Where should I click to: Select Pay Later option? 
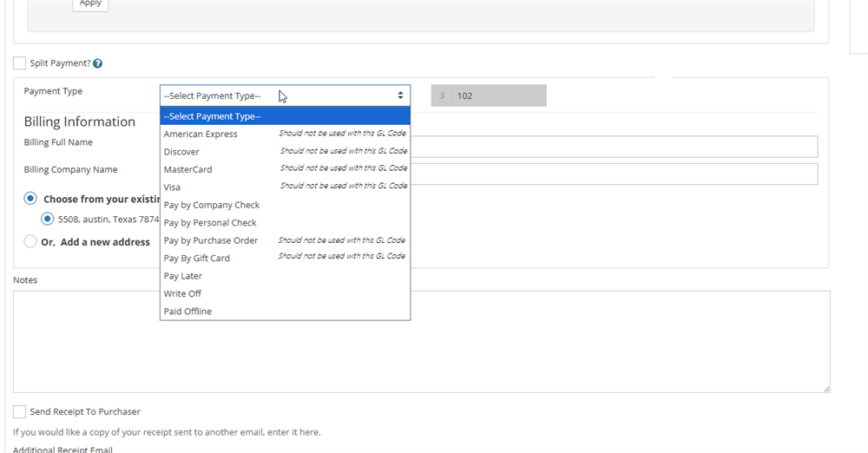pos(285,276)
